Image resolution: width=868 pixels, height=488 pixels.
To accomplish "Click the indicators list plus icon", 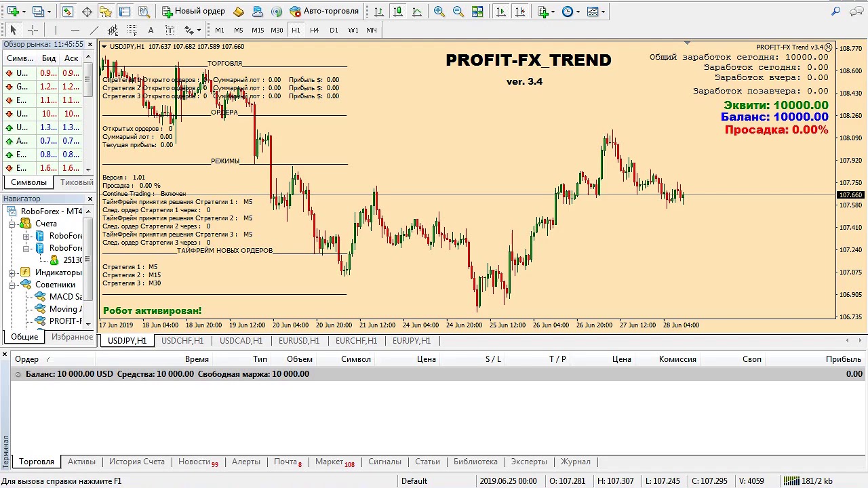I will [542, 12].
